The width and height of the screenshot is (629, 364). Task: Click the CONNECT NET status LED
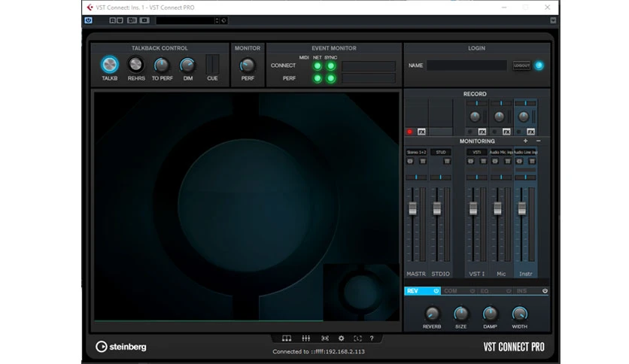coord(318,66)
